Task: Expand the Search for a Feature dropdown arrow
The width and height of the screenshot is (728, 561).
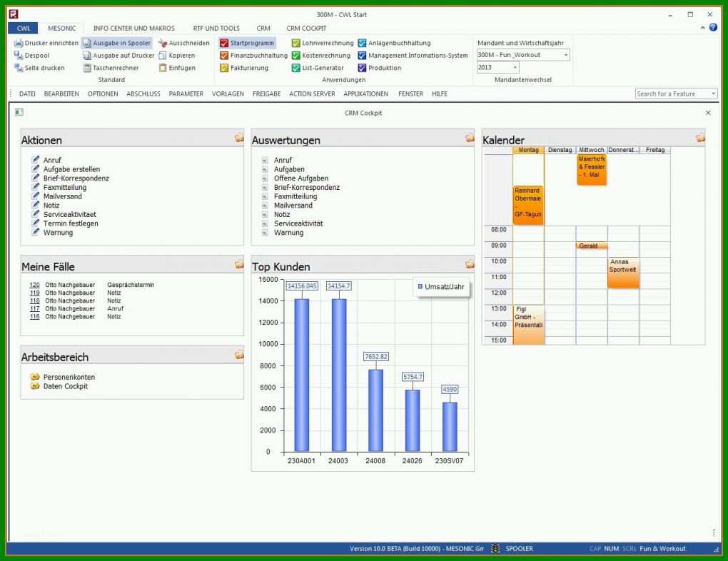Action: [x=713, y=93]
